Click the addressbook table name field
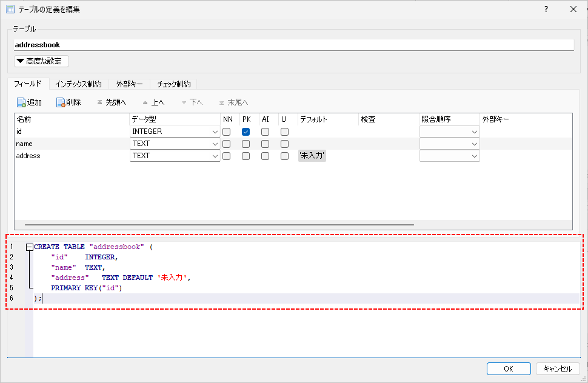 point(293,45)
